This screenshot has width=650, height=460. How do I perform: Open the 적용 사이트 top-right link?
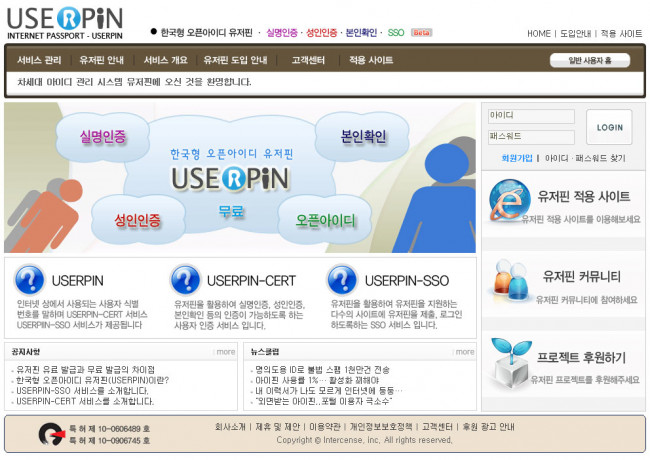click(x=621, y=34)
